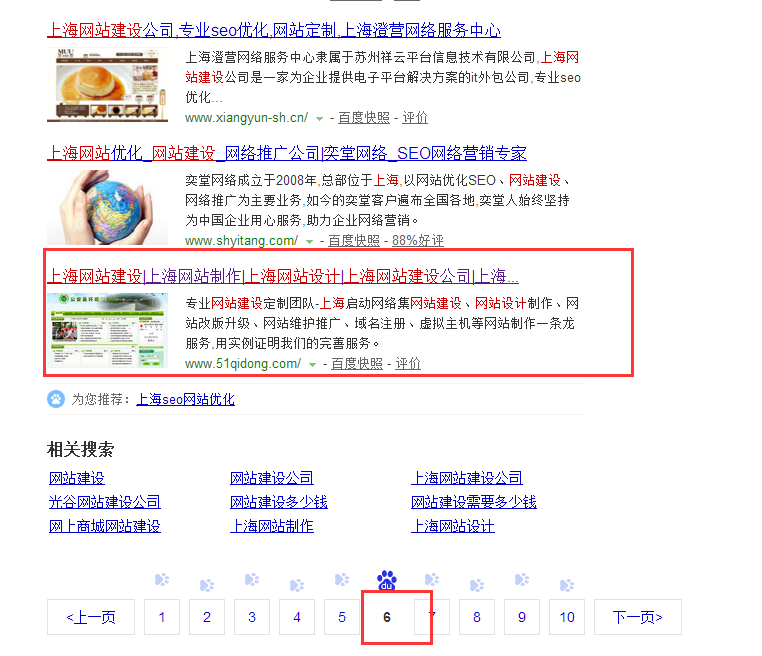Click the 88%好评 rating link
762x656 pixels.
coord(418,241)
